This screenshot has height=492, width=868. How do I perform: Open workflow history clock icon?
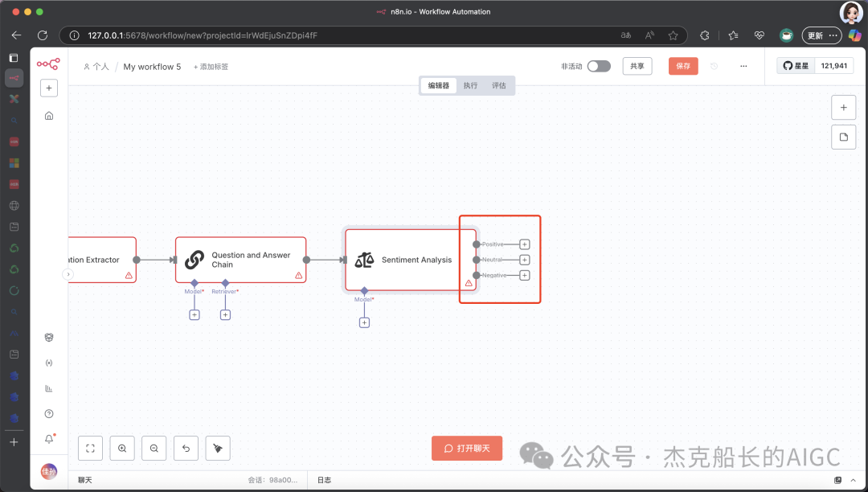point(714,66)
